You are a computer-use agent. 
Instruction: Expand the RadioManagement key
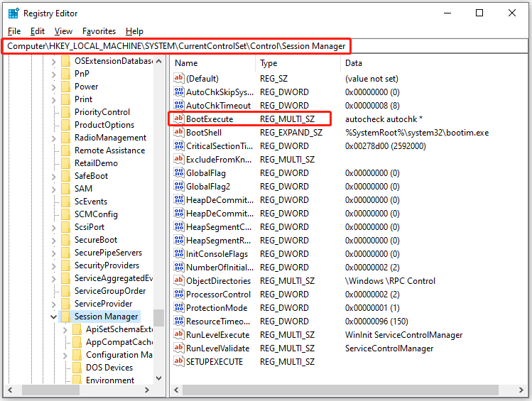53,138
